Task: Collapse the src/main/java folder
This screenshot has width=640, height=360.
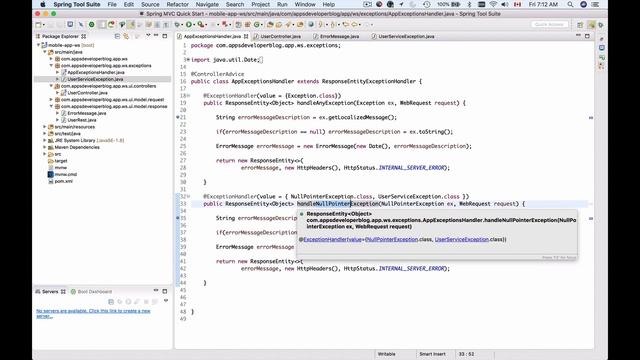Action: tap(45, 52)
